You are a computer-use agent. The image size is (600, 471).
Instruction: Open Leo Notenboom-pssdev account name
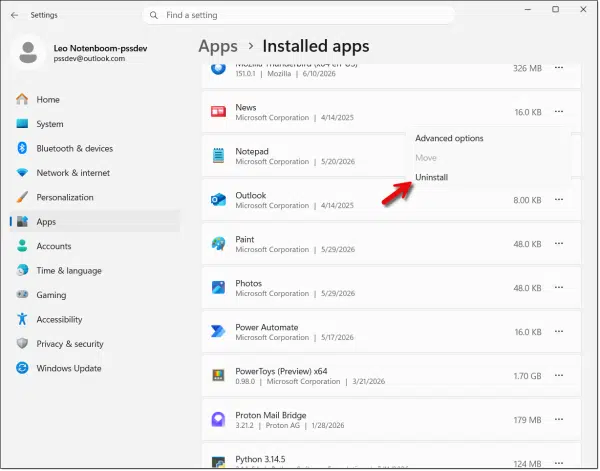(100, 48)
